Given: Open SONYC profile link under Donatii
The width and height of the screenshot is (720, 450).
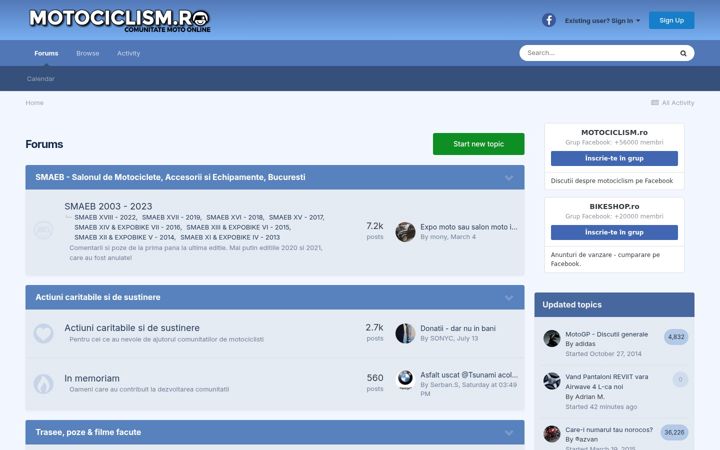Looking at the screenshot, I should (441, 338).
